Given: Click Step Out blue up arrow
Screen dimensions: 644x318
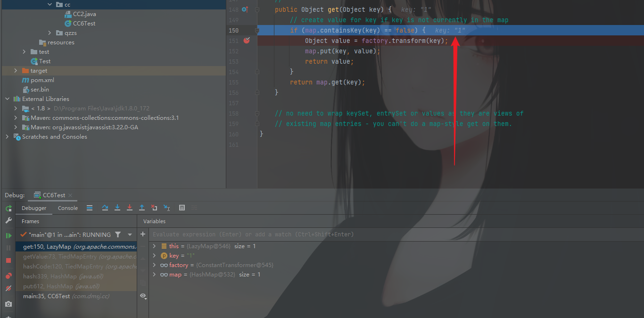Looking at the screenshot, I should pyautogui.click(x=142, y=208).
